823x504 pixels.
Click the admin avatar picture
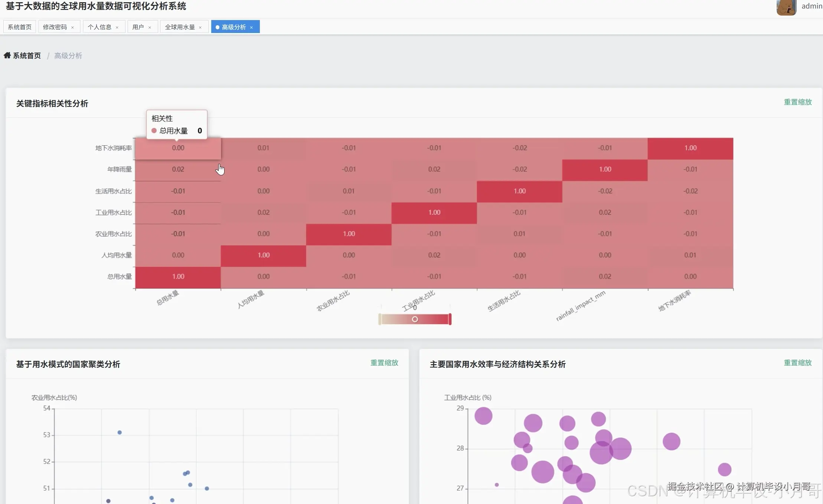click(x=786, y=7)
